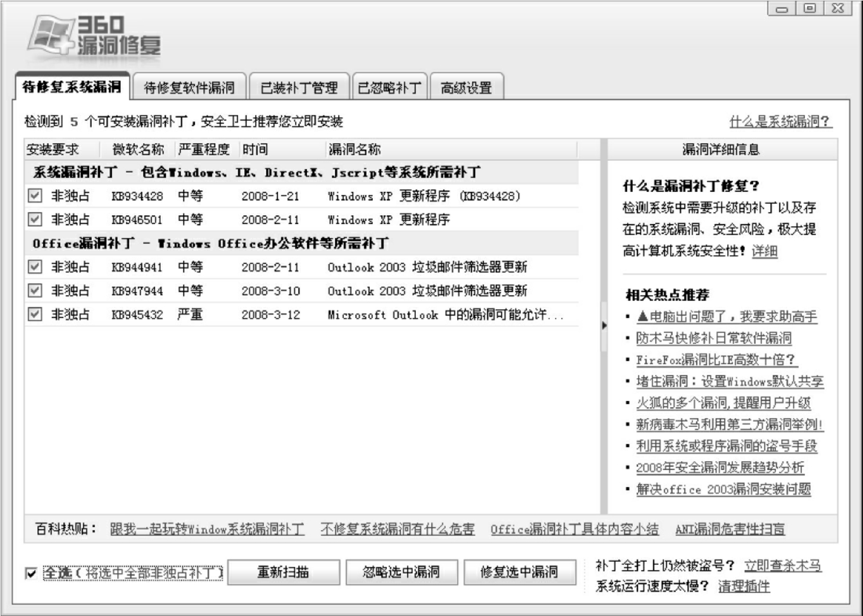This screenshot has width=863, height=616.
Task: Open the 高级设置 tab
Action: click(x=466, y=88)
